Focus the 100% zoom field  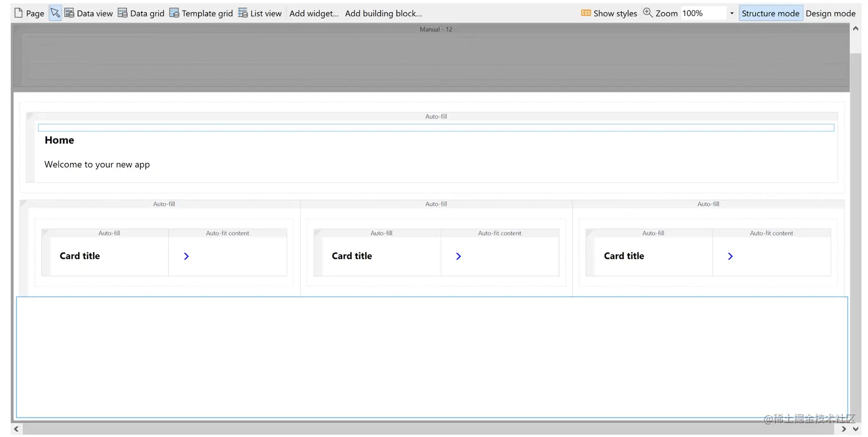704,13
